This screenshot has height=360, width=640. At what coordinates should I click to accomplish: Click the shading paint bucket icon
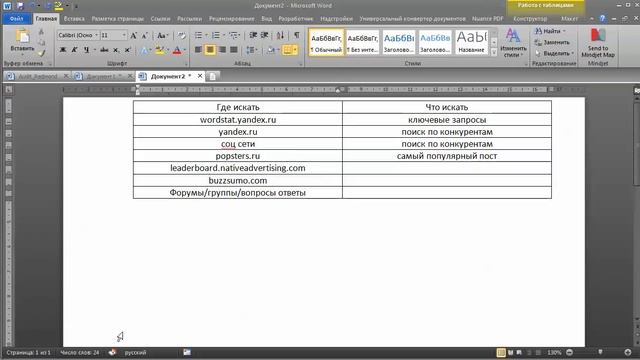pyautogui.click(x=270, y=50)
